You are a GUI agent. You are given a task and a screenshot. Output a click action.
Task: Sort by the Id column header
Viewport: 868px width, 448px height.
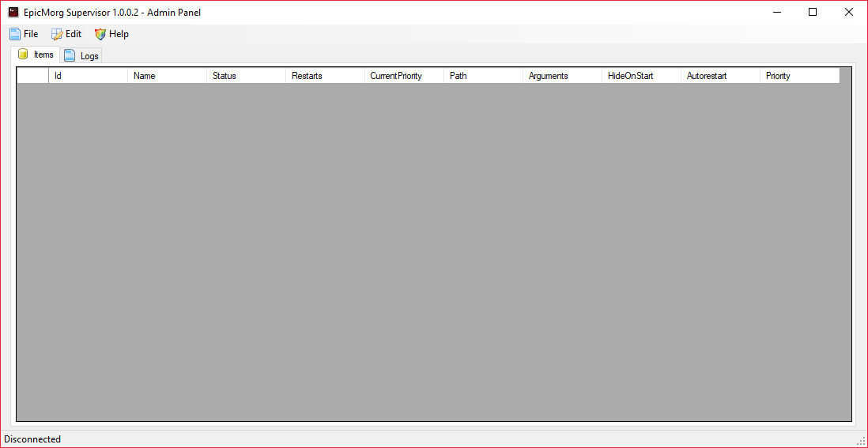click(88, 77)
